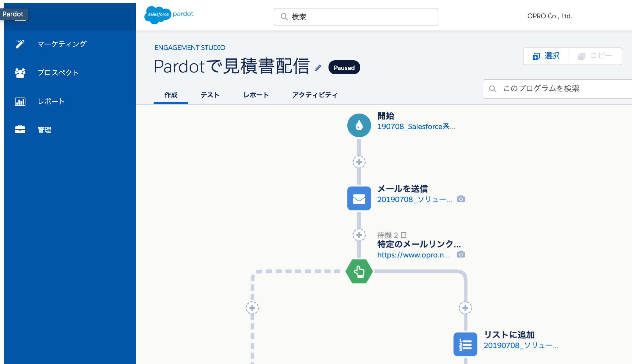Image resolution: width=632 pixels, height=364 pixels.
Task: Click the magnifier in program search box
Action: (492, 89)
